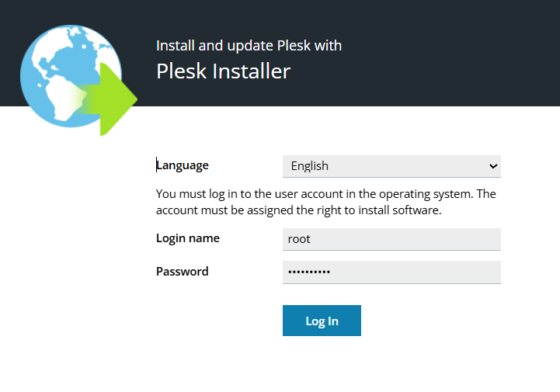The height and width of the screenshot is (392, 560).
Task: Click the Log In button
Action: [x=322, y=321]
